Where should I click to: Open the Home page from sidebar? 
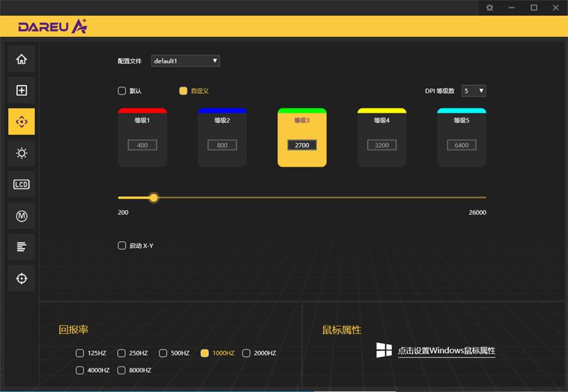click(x=22, y=59)
